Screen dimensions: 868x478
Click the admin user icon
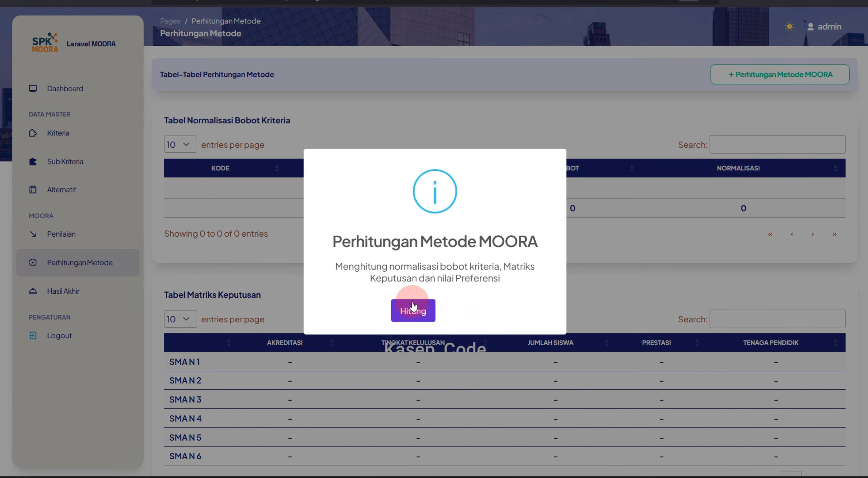(x=811, y=26)
